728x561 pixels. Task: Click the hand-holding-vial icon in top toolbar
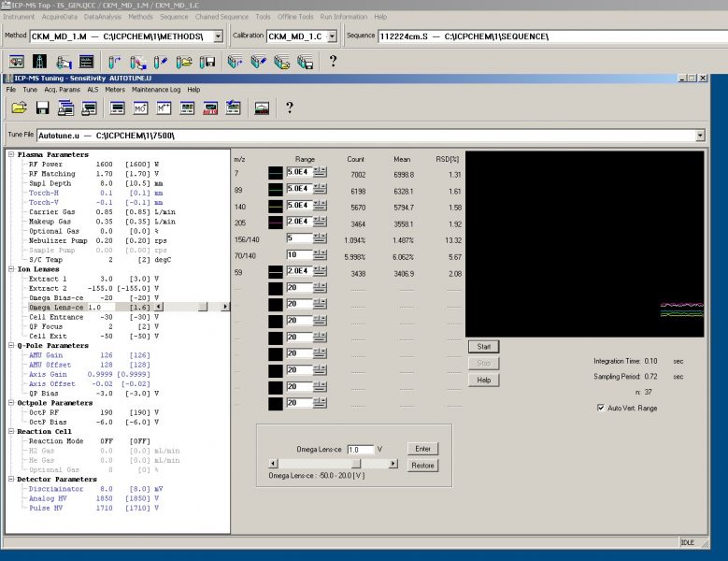tap(64, 62)
